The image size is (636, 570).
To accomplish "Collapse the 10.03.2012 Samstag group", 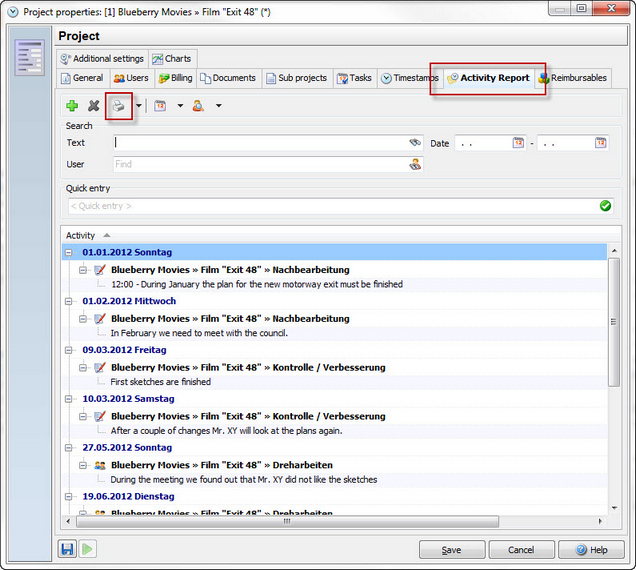I will coord(69,399).
